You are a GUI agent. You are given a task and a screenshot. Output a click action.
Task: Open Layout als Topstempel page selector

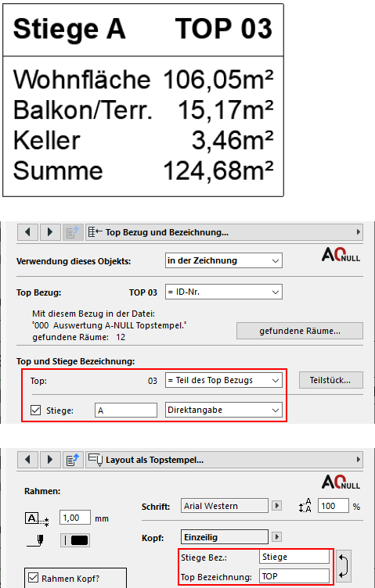224,460
